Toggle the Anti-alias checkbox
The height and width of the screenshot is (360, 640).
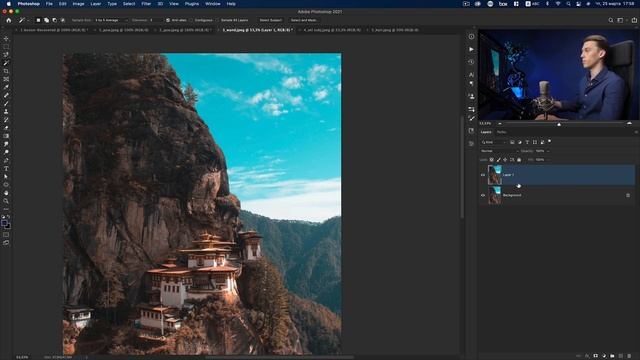[168, 20]
